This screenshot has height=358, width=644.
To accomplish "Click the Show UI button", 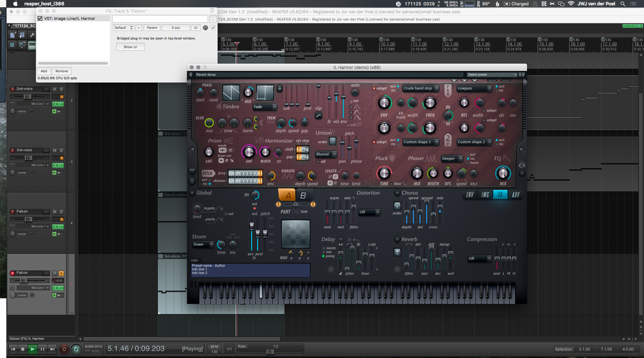I will (x=130, y=47).
